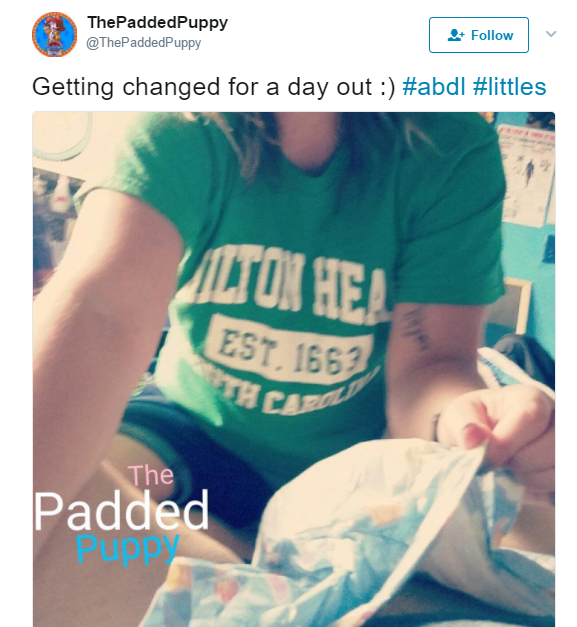This screenshot has height=627, width=577.
Task: Click the blue "Puppy" watermark word
Action: [127, 547]
